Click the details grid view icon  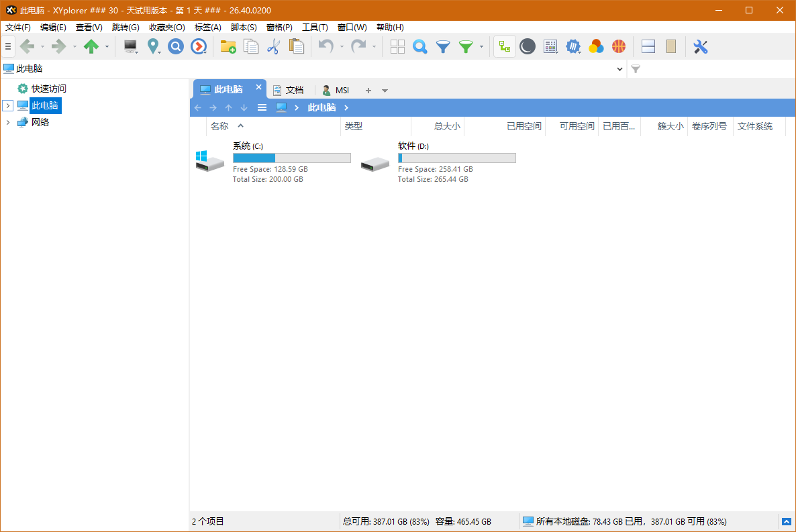[550, 47]
